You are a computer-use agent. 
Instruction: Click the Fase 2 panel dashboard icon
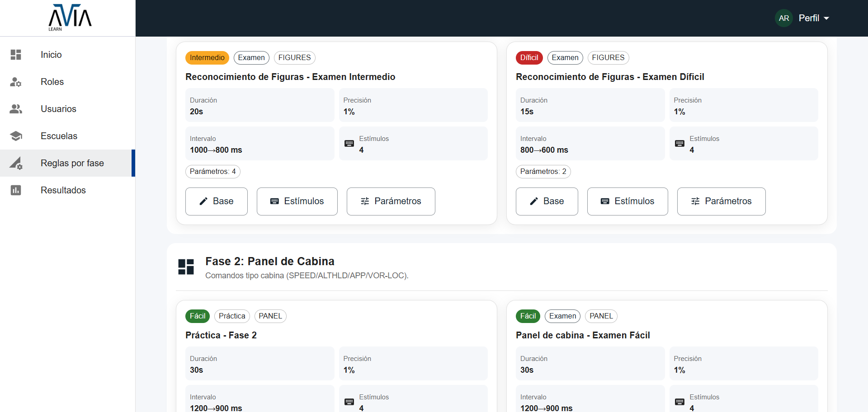(186, 267)
